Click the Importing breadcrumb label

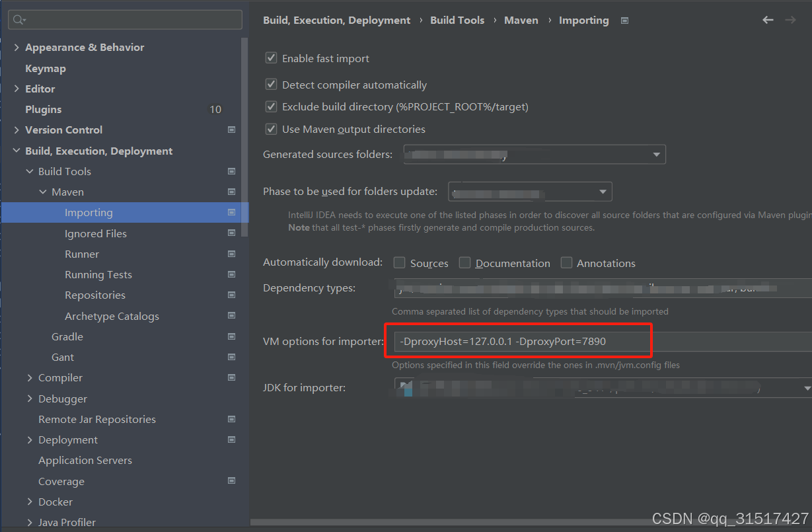click(584, 20)
